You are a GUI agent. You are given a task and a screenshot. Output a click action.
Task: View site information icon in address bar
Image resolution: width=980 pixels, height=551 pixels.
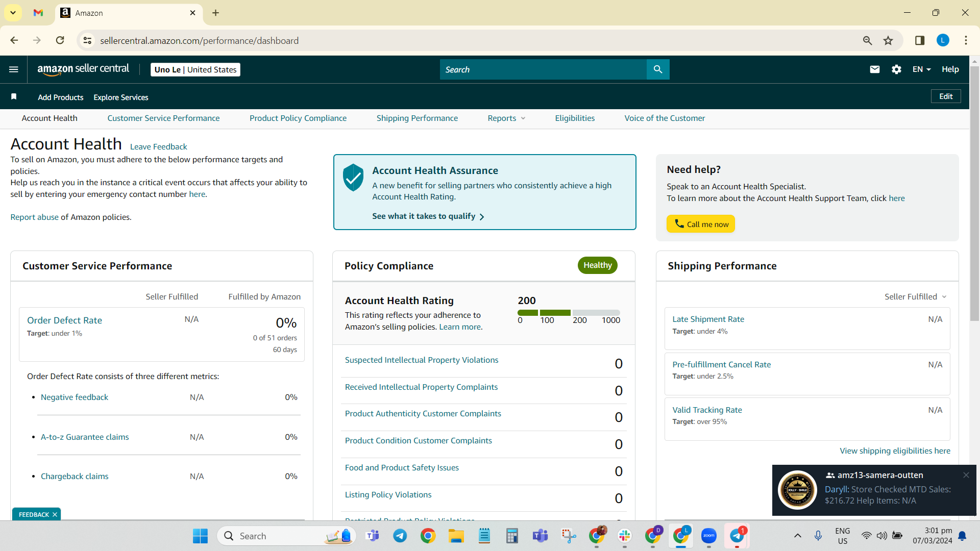(x=88, y=40)
